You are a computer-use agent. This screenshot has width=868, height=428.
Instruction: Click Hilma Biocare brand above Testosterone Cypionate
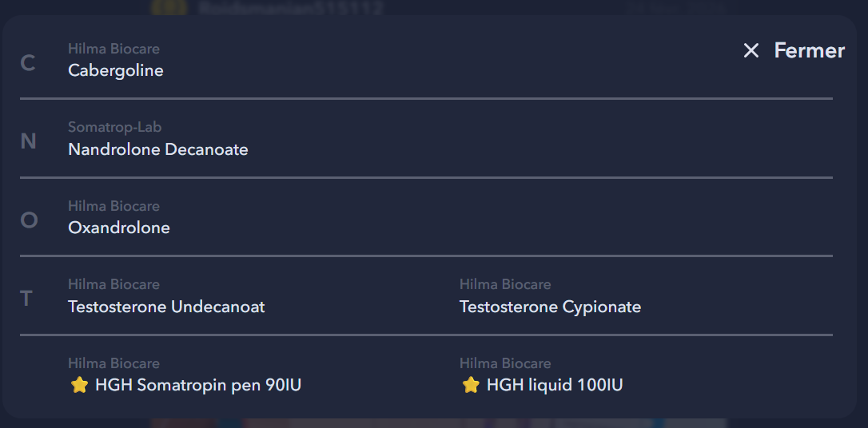point(505,285)
